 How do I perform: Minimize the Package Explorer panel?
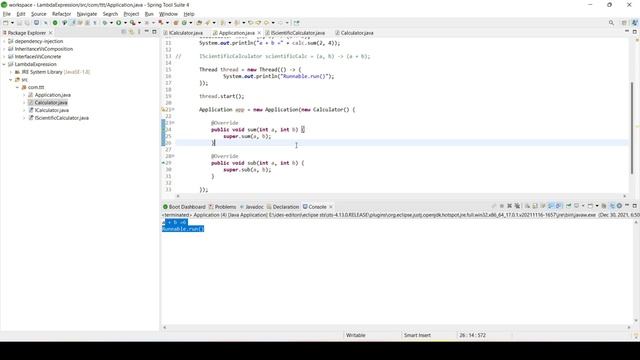point(147,31)
